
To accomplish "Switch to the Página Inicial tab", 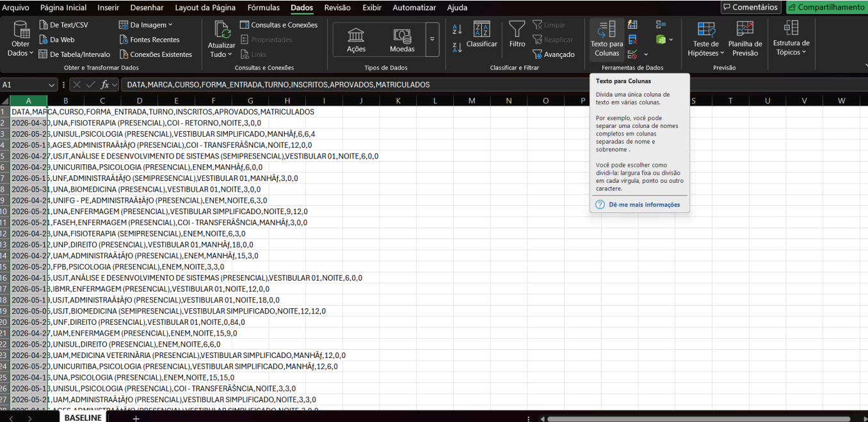I will (x=63, y=8).
